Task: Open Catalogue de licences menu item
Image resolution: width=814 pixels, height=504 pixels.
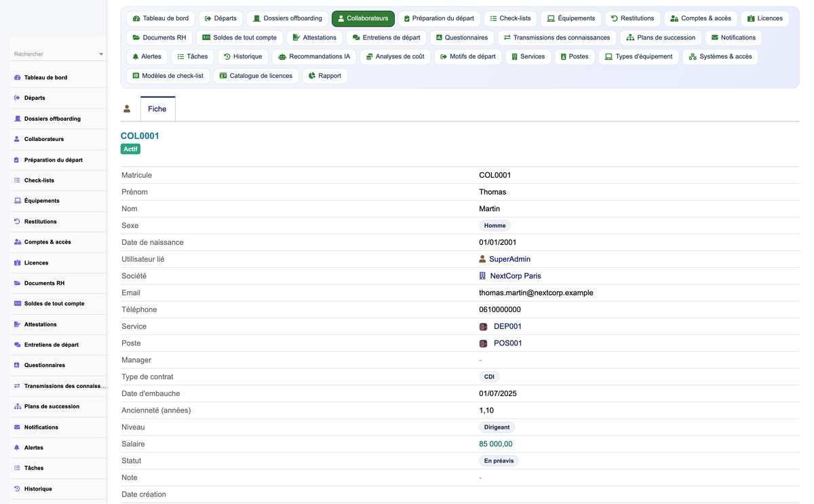Action: 256,75
